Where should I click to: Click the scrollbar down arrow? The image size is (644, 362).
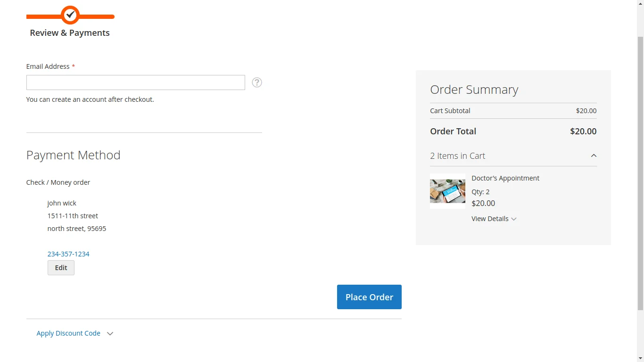[640, 358]
